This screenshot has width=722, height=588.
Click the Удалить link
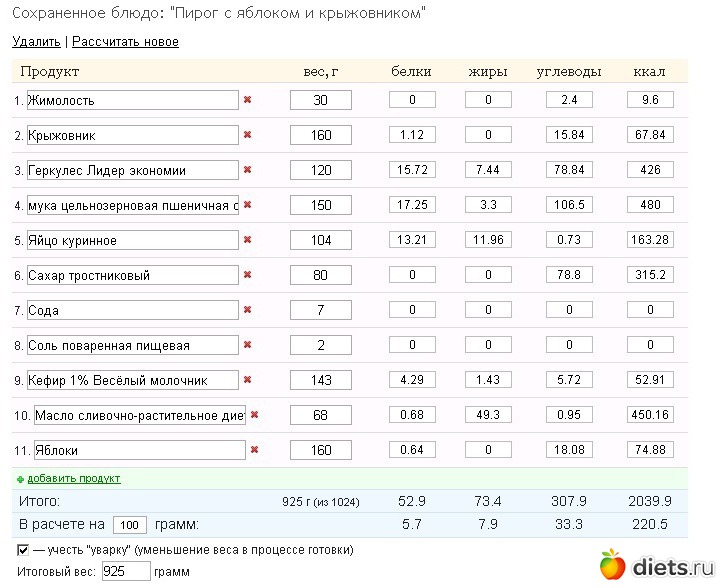click(36, 42)
